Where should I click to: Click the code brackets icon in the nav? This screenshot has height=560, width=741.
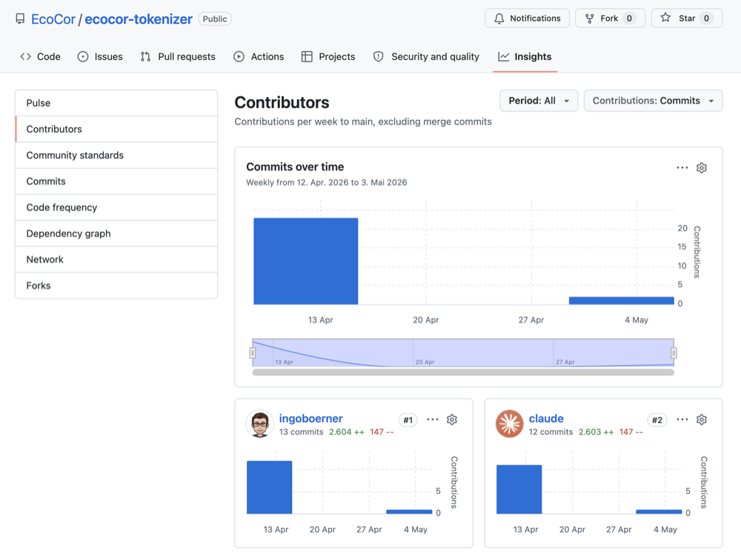(25, 57)
